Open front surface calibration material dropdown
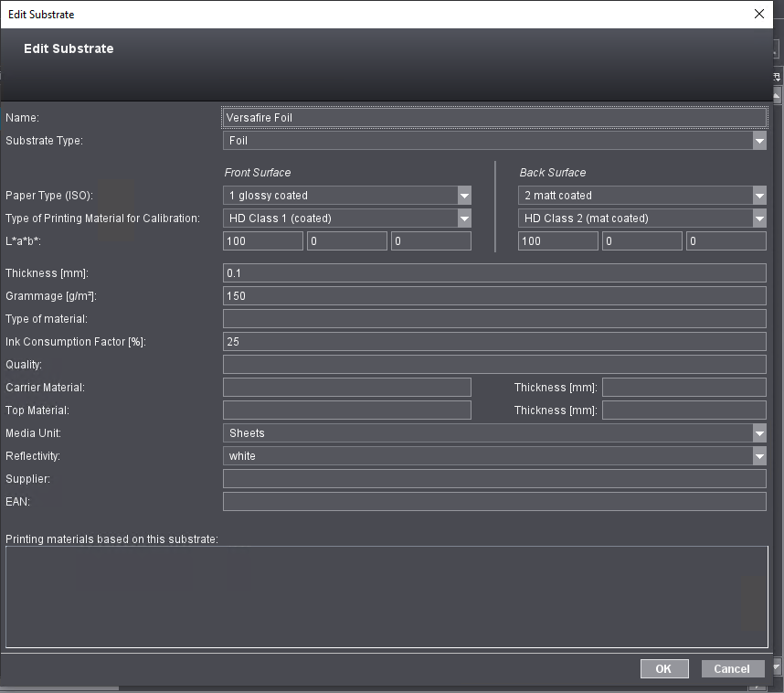784x693 pixels. [x=464, y=219]
